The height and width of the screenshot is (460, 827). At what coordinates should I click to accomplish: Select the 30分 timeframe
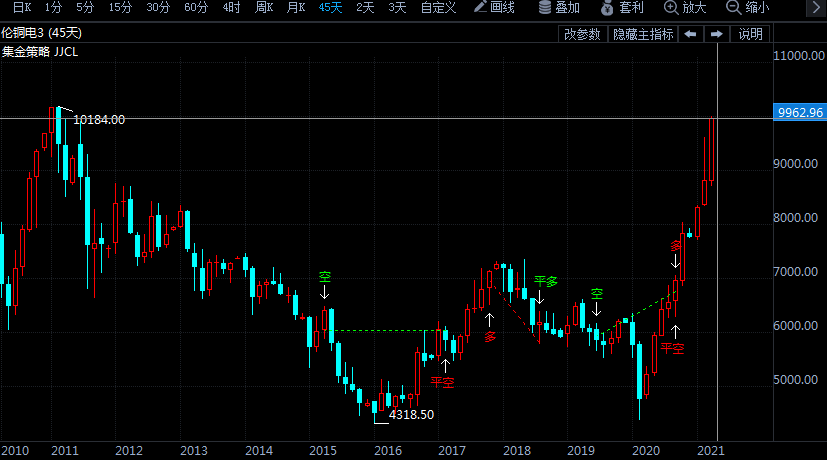[158, 7]
